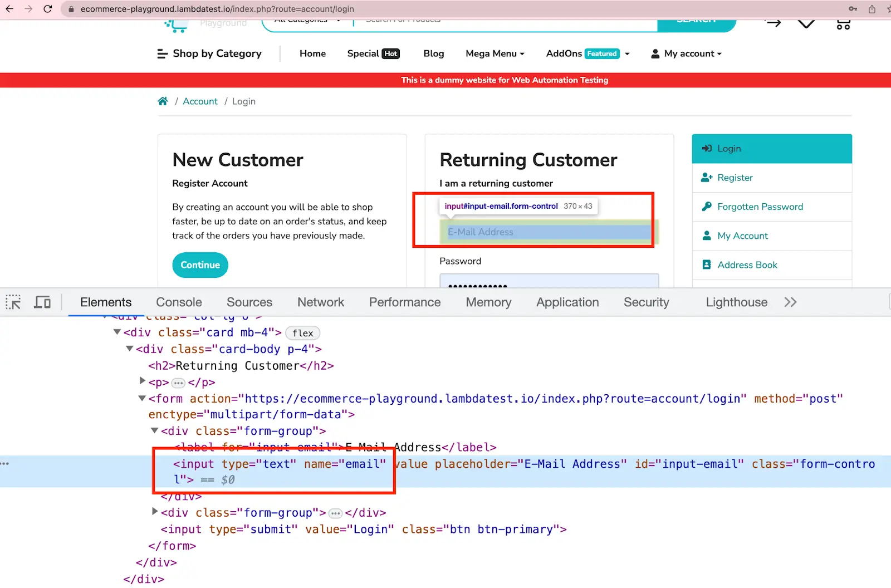Toggle the device toolbar icon
The height and width of the screenshot is (588, 891).
point(42,302)
